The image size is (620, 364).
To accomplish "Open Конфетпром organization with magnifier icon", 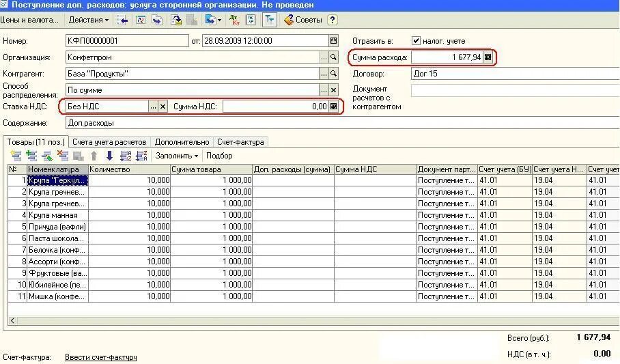I will click(333, 57).
